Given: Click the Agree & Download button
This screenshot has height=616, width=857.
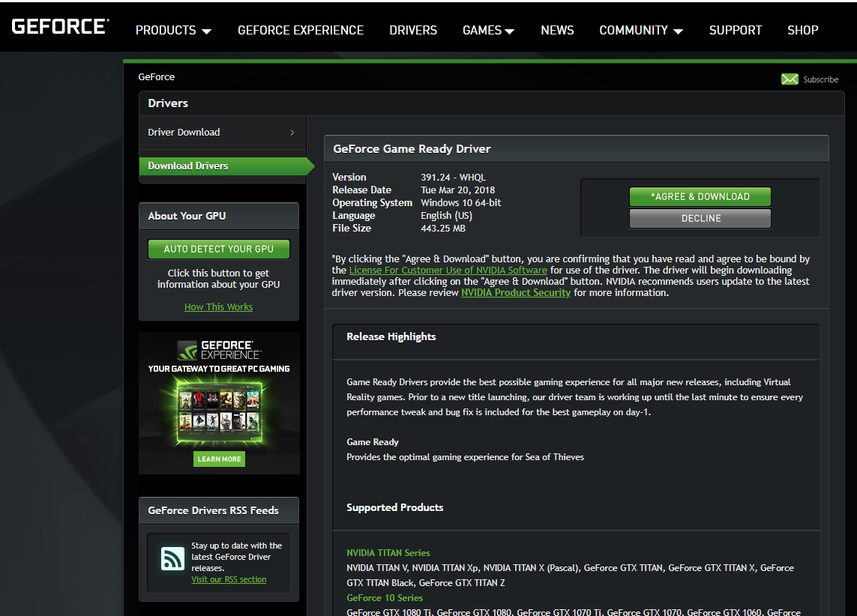Looking at the screenshot, I should click(x=700, y=196).
